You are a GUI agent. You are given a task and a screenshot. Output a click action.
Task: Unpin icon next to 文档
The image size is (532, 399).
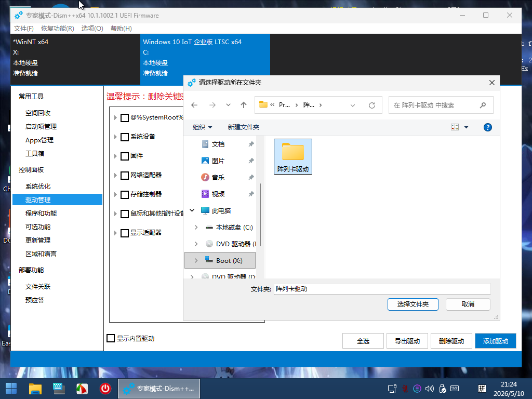point(251,144)
